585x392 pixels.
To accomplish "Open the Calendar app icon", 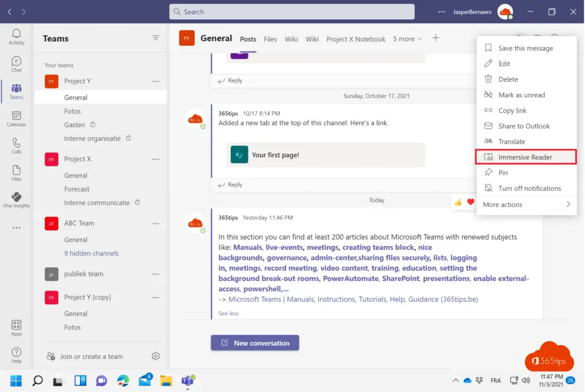I will [x=17, y=119].
